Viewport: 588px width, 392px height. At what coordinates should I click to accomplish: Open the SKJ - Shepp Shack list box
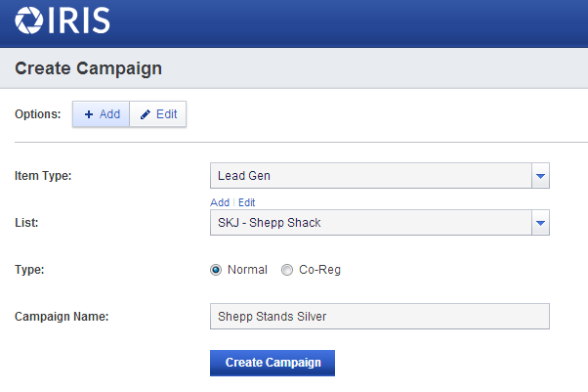click(x=380, y=223)
